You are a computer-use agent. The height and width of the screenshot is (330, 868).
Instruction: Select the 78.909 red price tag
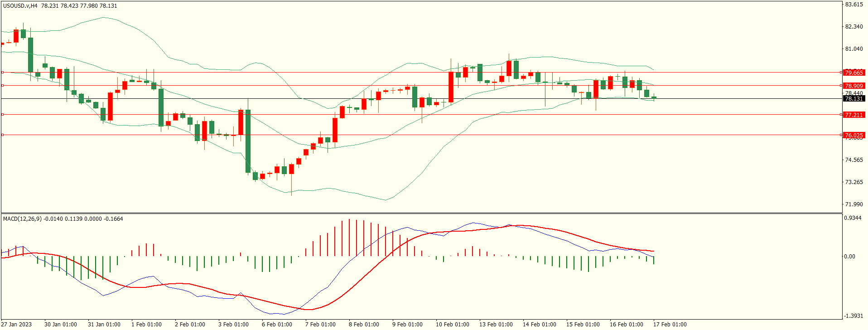click(x=854, y=86)
